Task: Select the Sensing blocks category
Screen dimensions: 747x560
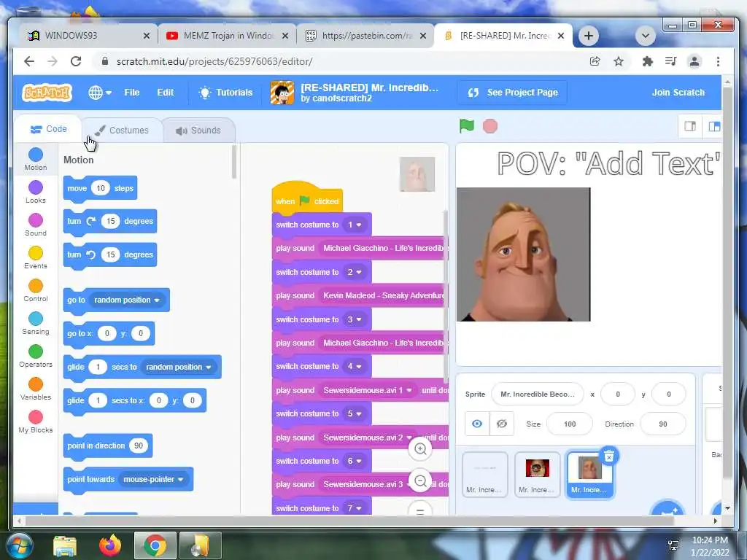Action: tap(36, 323)
